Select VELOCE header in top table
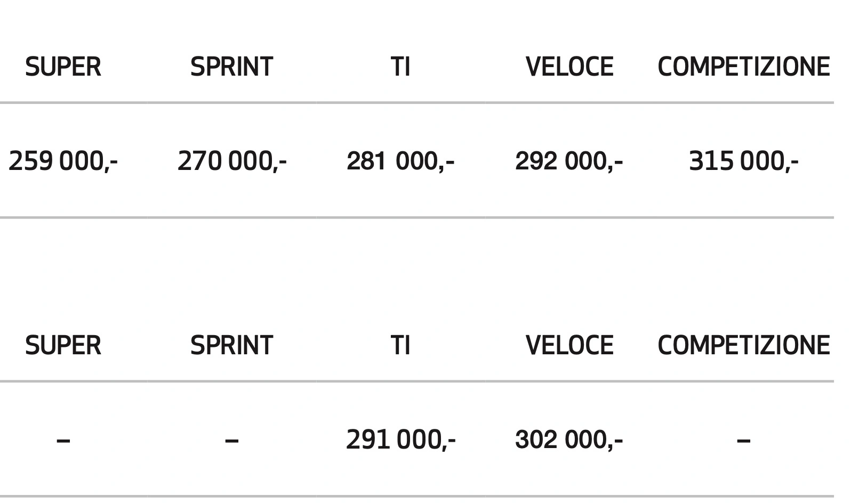This screenshot has width=851, height=504. click(x=569, y=67)
